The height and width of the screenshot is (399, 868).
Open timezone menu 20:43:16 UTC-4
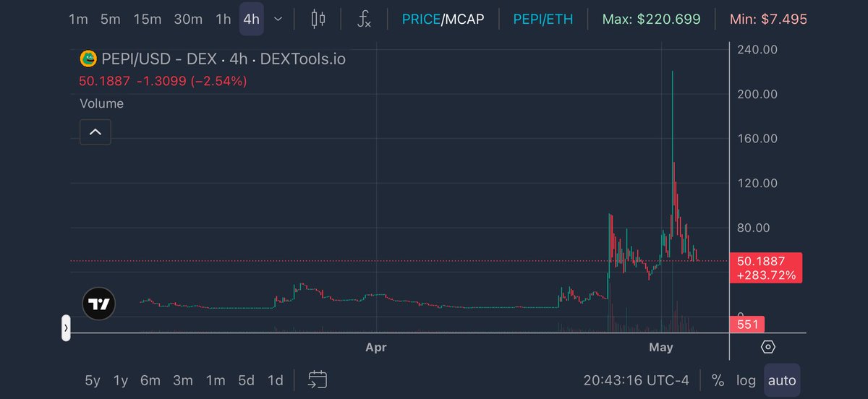[637, 379]
